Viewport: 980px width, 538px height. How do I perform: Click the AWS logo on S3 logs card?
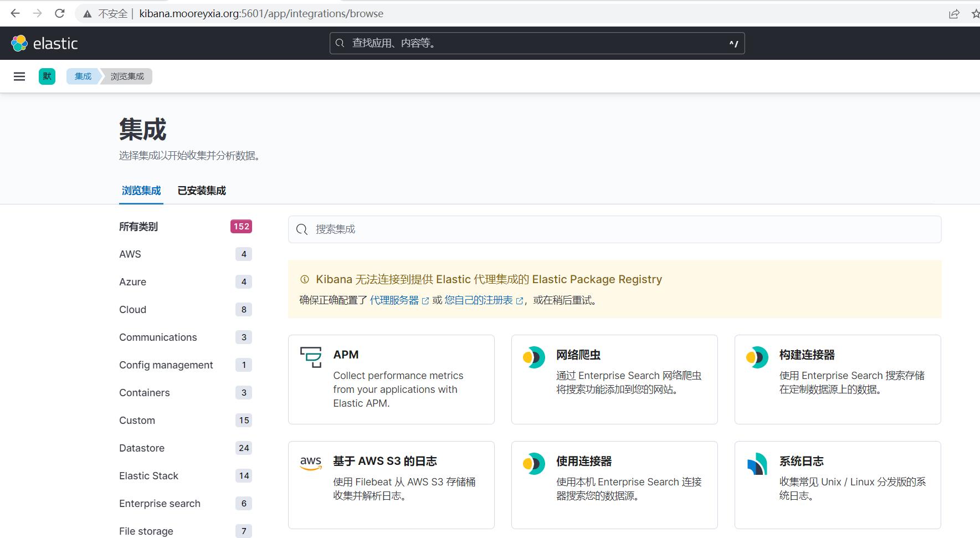pyautogui.click(x=311, y=463)
